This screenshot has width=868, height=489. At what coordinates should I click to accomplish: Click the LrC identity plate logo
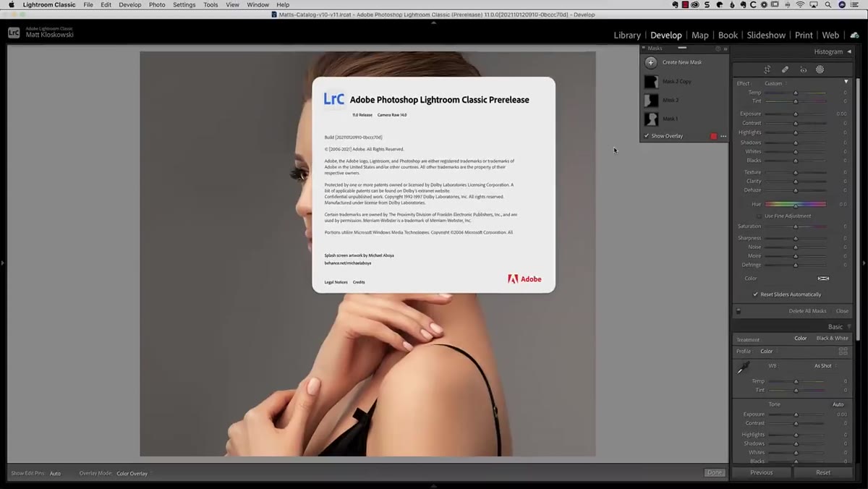pos(14,33)
